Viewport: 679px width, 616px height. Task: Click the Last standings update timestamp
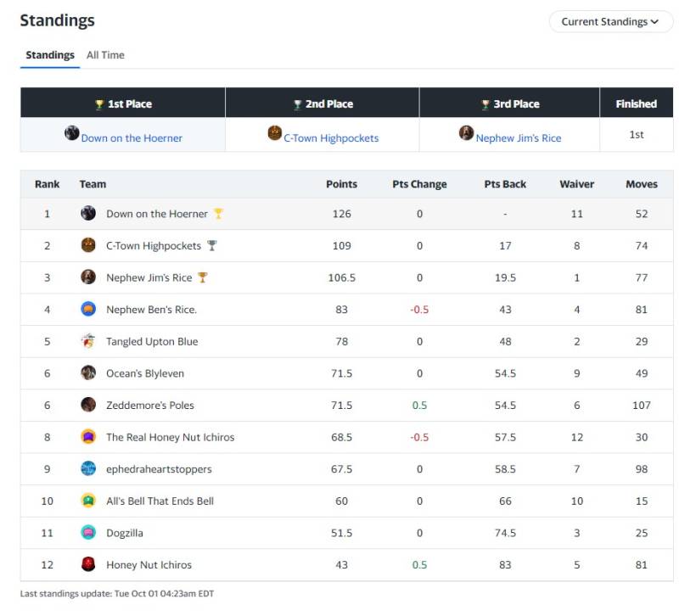click(117, 593)
